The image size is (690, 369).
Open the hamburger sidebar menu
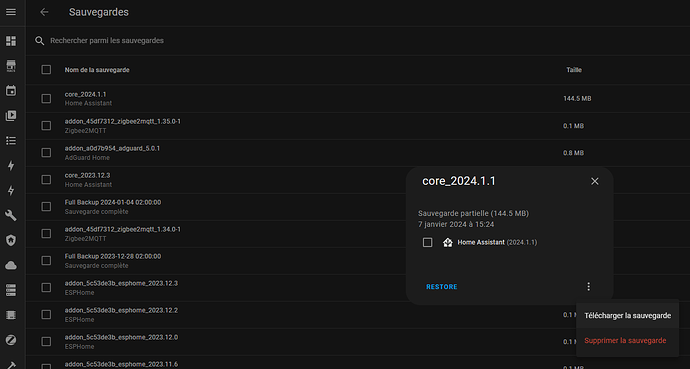click(11, 12)
